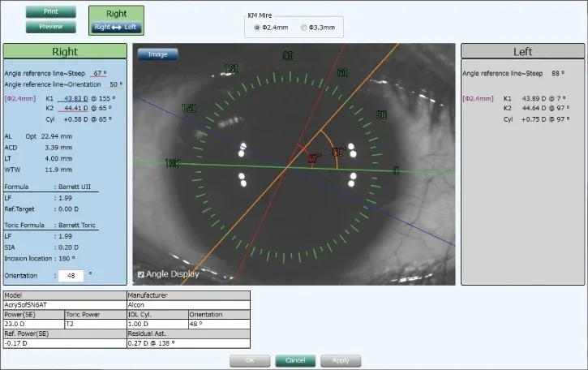This screenshot has height=370, width=588.
Task: Click the Power(SE) cell 23.0 D
Action: (34, 324)
